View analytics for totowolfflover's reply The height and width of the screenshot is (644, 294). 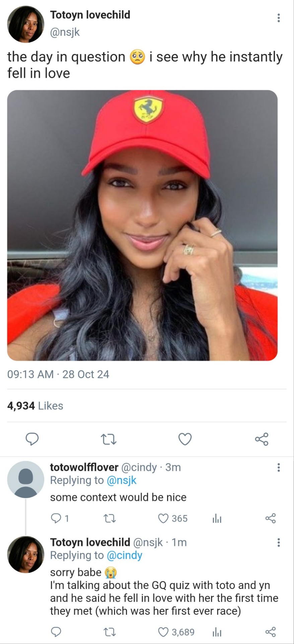(217, 519)
